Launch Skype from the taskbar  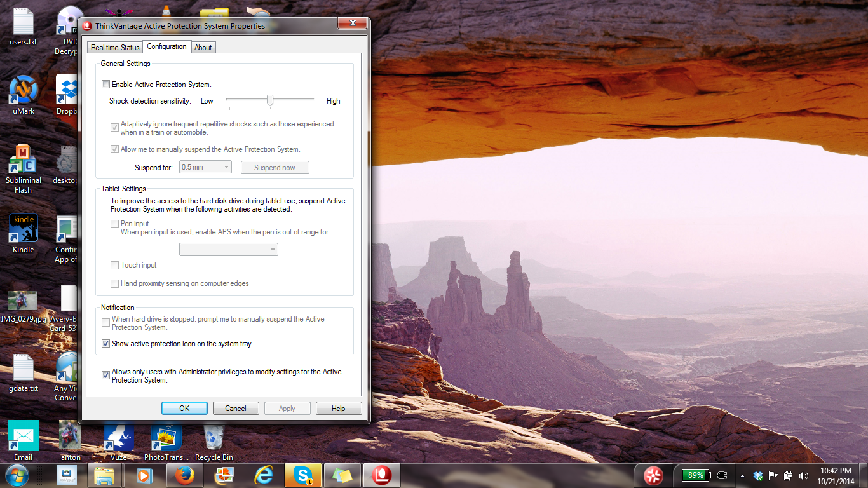[x=304, y=475]
